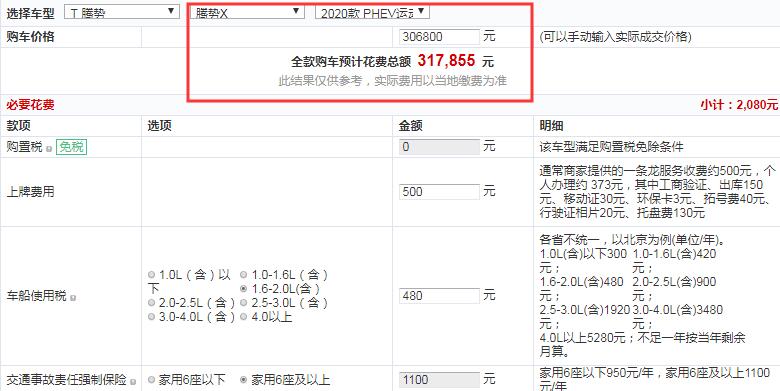Click the 购车价格 label
This screenshot has width=780, height=391.
tap(30, 37)
